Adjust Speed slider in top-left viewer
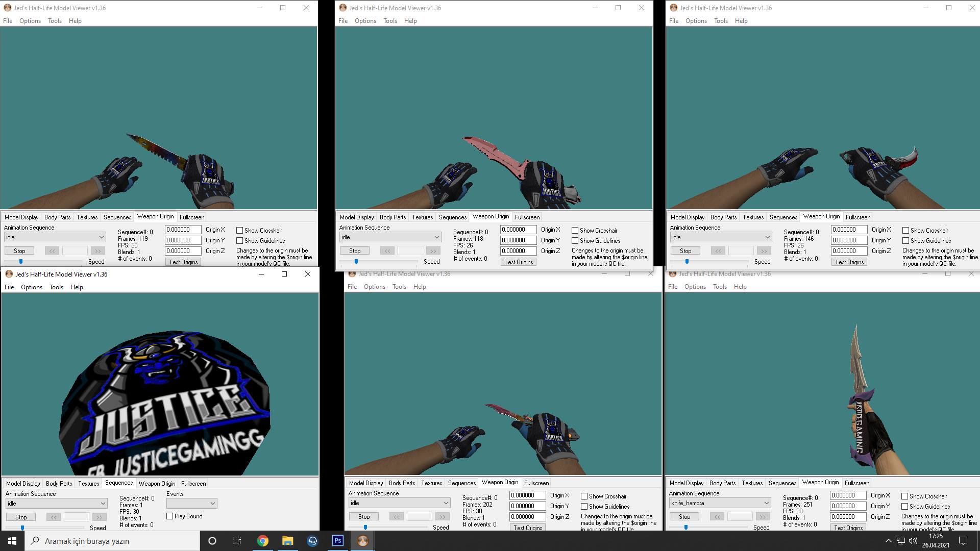Viewport: 980px width, 551px height. [x=21, y=261]
